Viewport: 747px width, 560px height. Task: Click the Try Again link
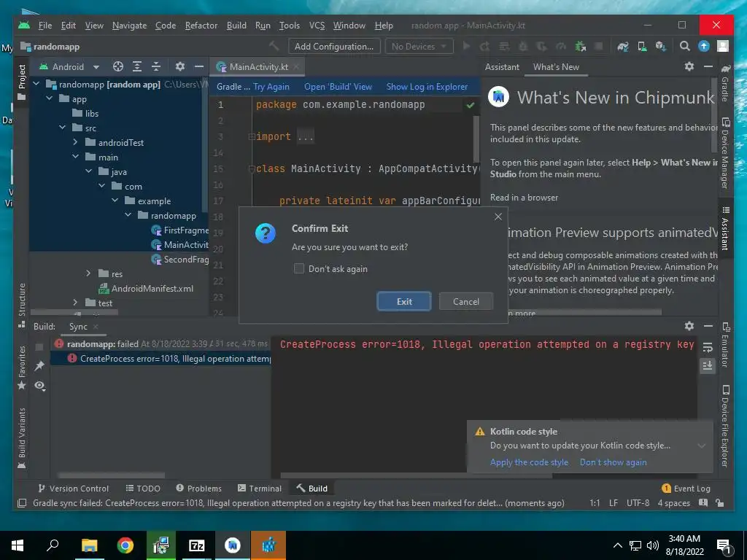[271, 87]
